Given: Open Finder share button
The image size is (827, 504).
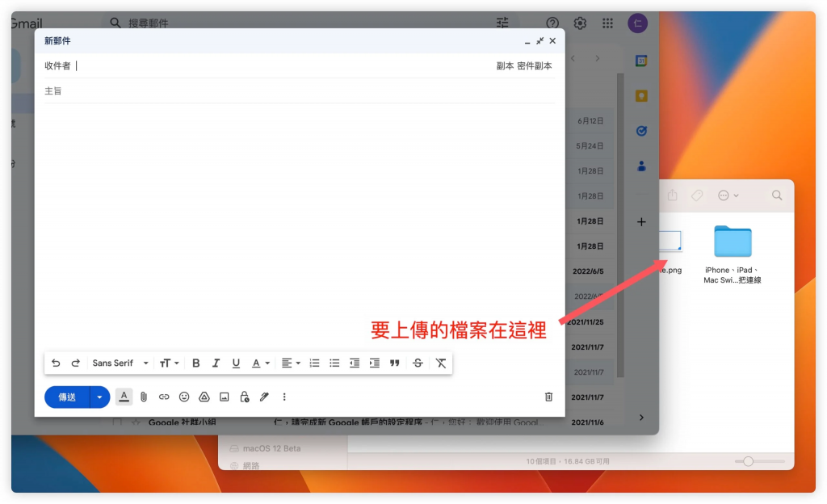Looking at the screenshot, I should pyautogui.click(x=672, y=195).
